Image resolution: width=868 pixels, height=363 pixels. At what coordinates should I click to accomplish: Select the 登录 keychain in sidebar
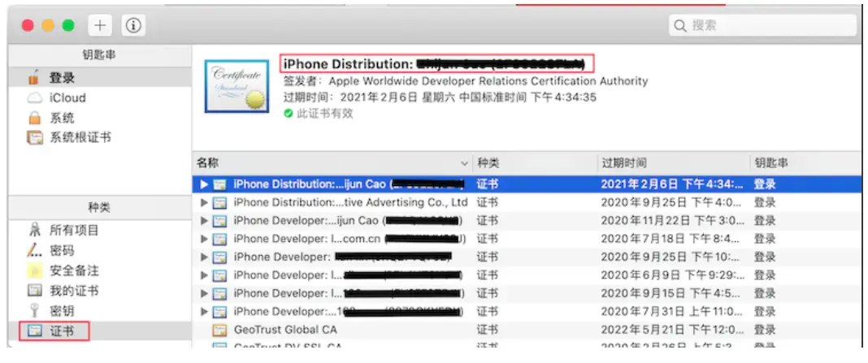(x=100, y=78)
